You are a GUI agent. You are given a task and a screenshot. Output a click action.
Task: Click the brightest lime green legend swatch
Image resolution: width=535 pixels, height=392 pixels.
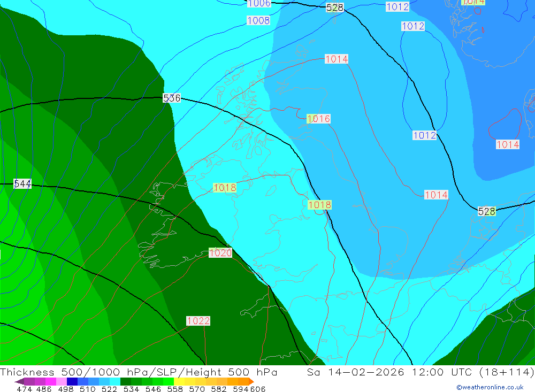169,381
